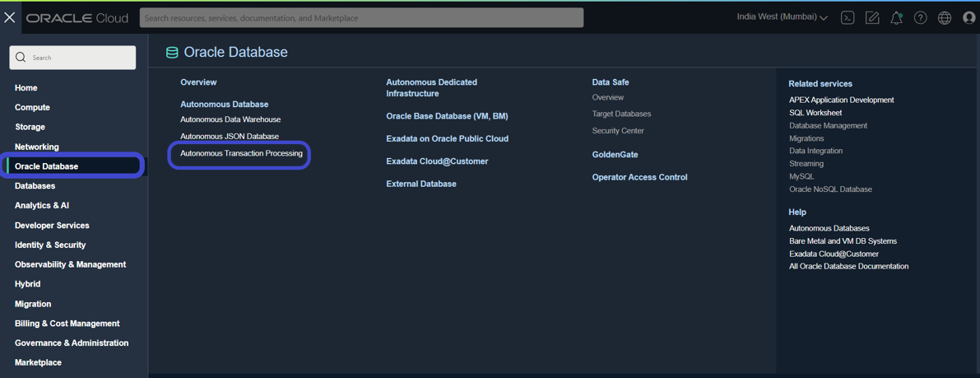Image resolution: width=980 pixels, height=378 pixels.
Task: Open the help question mark icon
Action: coord(920,18)
